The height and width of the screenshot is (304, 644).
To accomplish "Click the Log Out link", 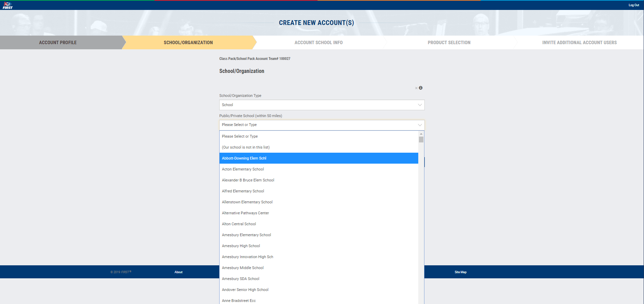I will 634,5.
